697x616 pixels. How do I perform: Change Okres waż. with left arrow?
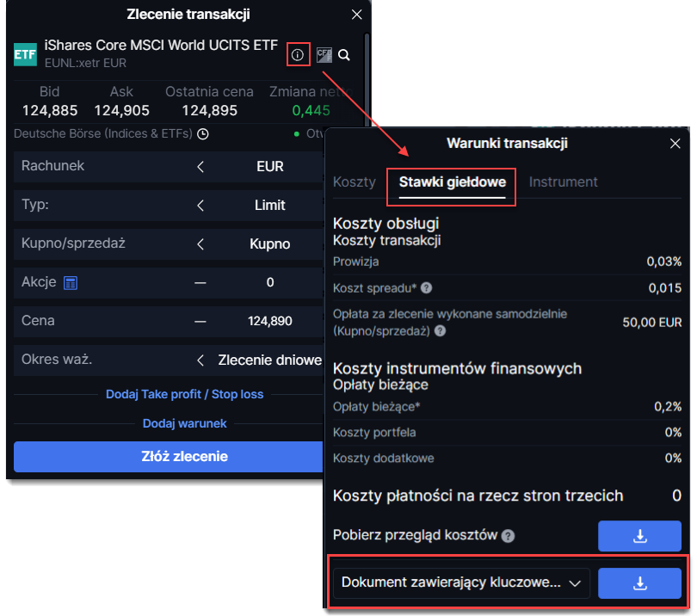(x=200, y=360)
